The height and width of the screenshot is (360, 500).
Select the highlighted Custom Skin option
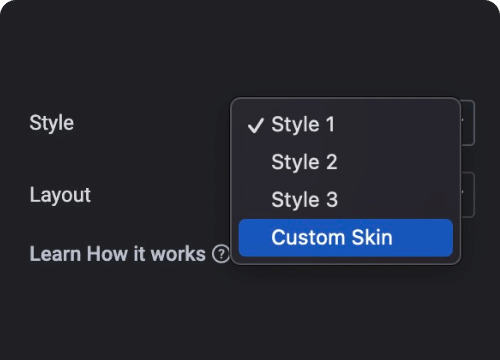click(346, 238)
